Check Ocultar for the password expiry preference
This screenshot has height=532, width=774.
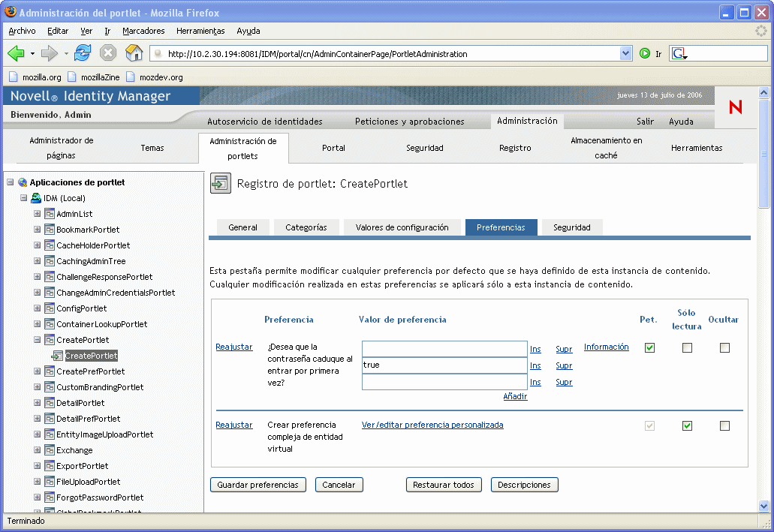click(724, 348)
